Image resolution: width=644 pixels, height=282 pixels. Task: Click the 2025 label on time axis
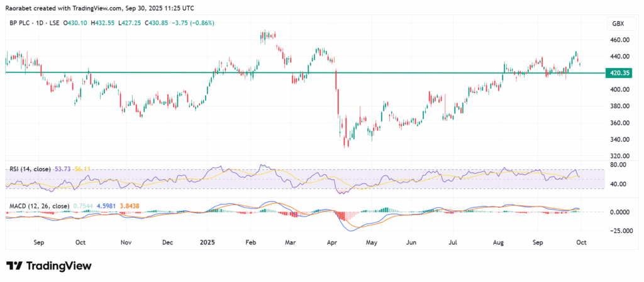207,242
